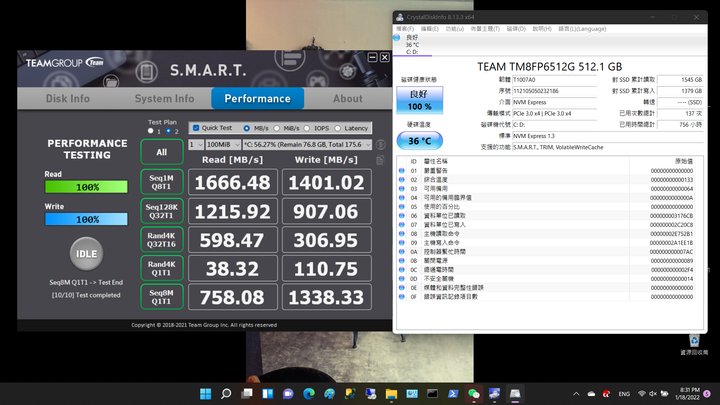
Task: Select Test Plan 1 radio button
Action: pyautogui.click(x=151, y=131)
